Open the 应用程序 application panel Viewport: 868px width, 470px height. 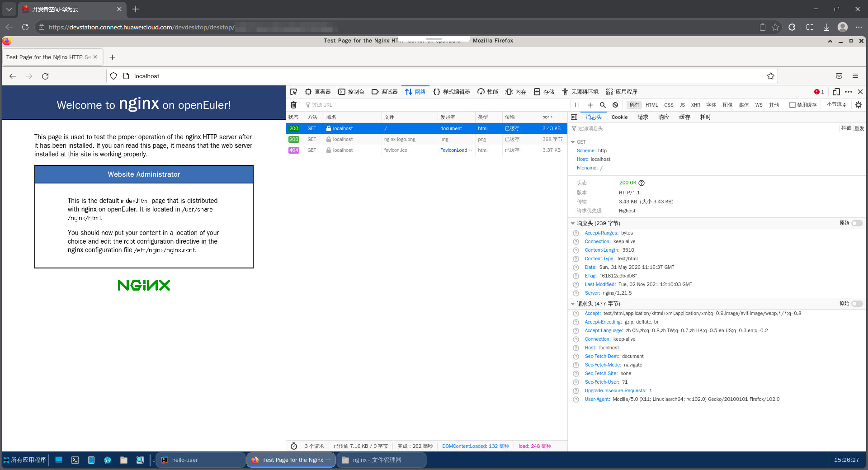click(622, 92)
